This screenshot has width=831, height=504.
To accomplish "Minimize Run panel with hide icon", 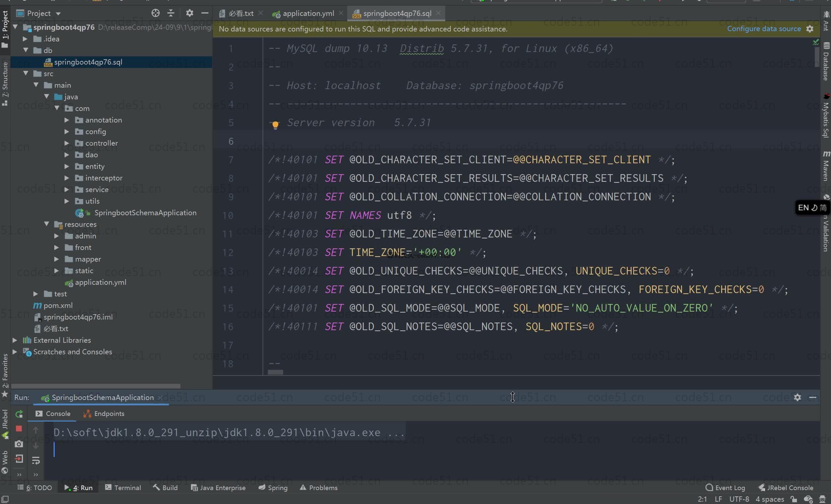I will coord(813,397).
